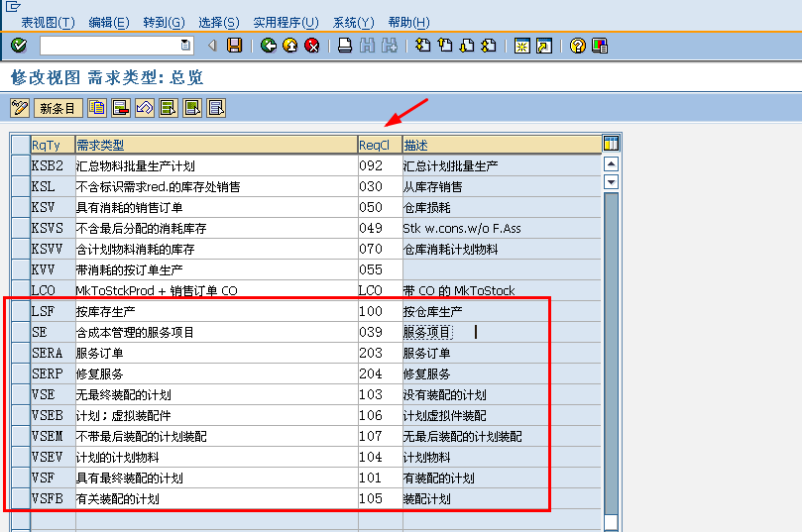Click the Previous Page icon

pos(445,46)
